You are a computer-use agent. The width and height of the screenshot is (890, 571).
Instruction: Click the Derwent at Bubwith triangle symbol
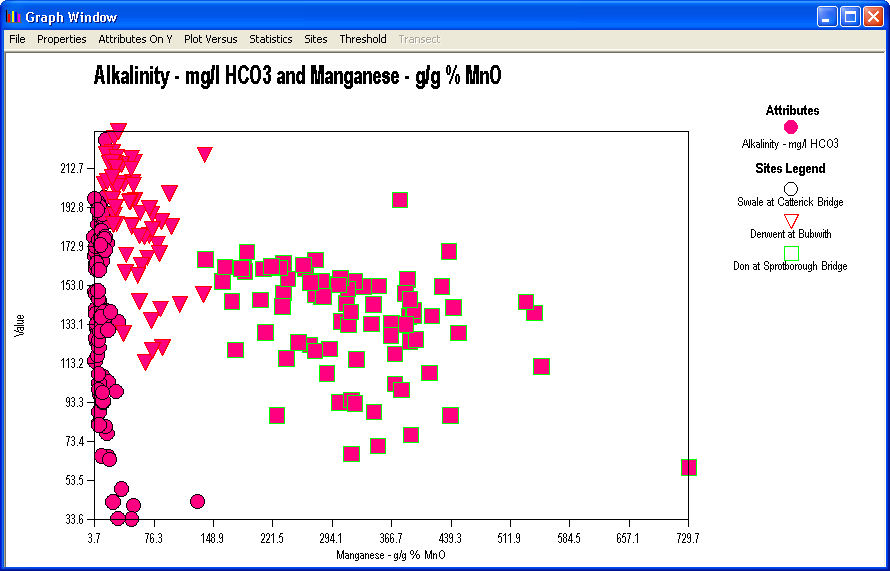point(791,221)
